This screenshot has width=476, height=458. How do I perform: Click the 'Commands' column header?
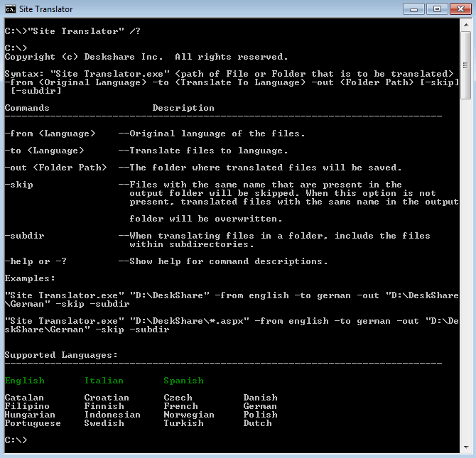[27, 108]
